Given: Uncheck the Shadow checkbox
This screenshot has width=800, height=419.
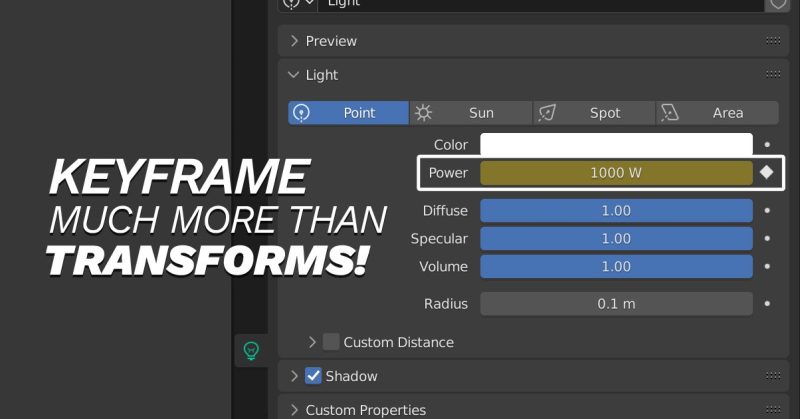Looking at the screenshot, I should pos(314,376).
